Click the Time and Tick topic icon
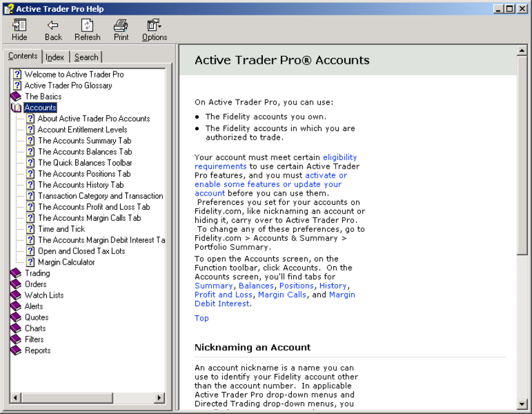532x414 pixels. 31,229
